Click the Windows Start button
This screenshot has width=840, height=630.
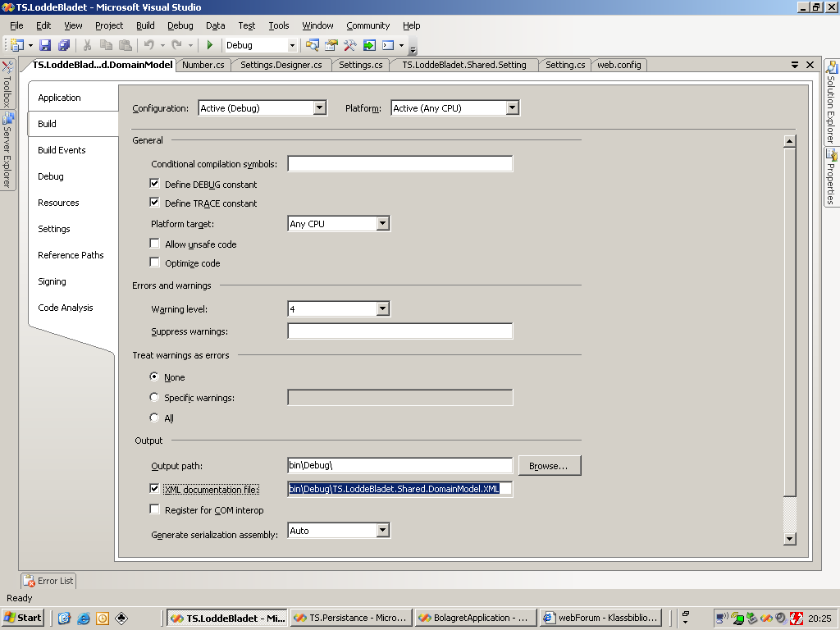23,618
